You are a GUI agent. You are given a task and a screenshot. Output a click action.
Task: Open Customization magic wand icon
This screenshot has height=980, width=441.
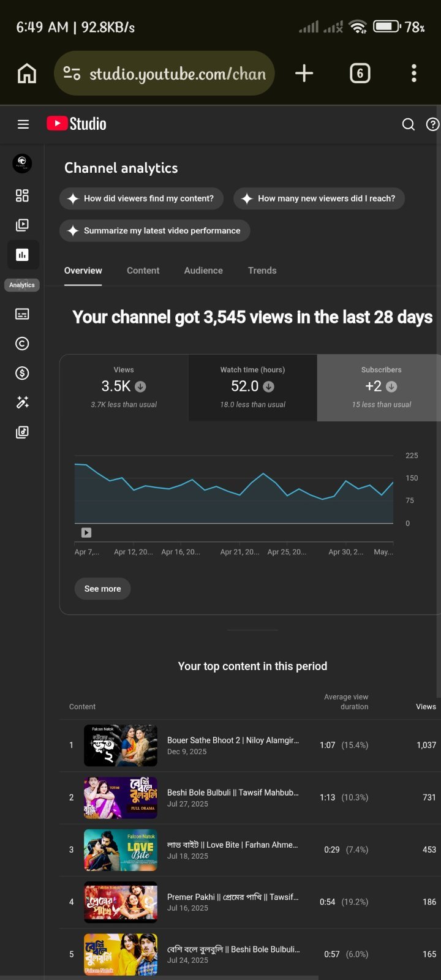[22, 402]
